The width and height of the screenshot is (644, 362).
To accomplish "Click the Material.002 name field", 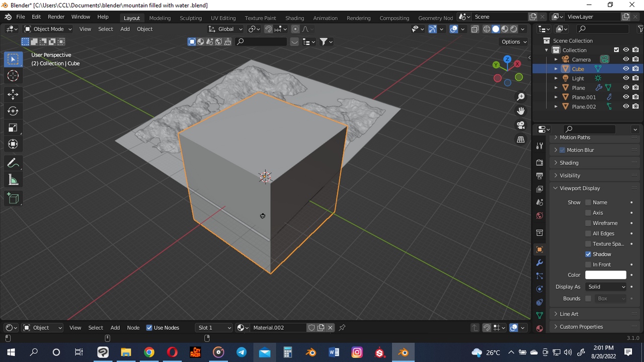I will click(x=278, y=328).
